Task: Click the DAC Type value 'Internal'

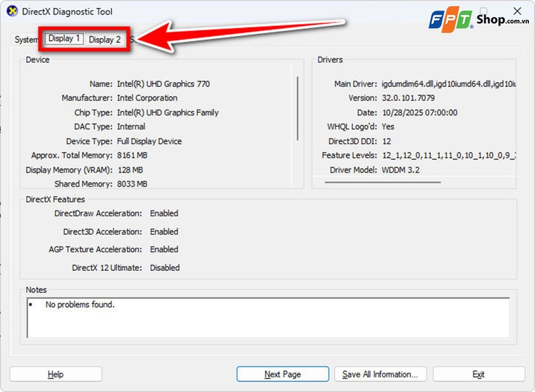Action: pyautogui.click(x=131, y=126)
